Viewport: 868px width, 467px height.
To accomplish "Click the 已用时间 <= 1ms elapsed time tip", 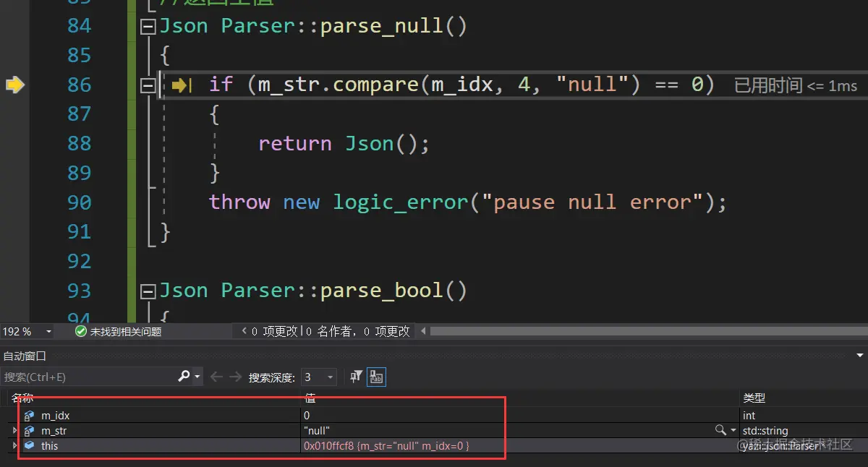I will tap(796, 86).
